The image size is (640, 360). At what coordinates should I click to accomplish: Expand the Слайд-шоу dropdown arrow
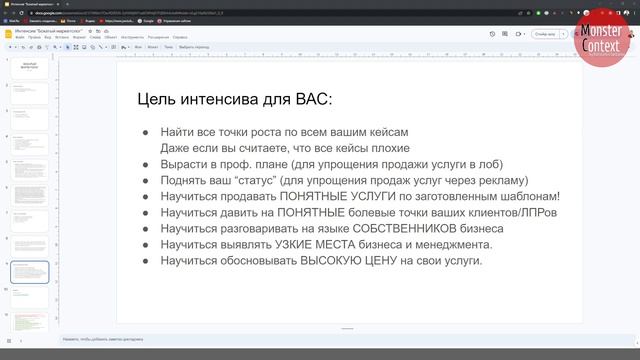point(563,34)
